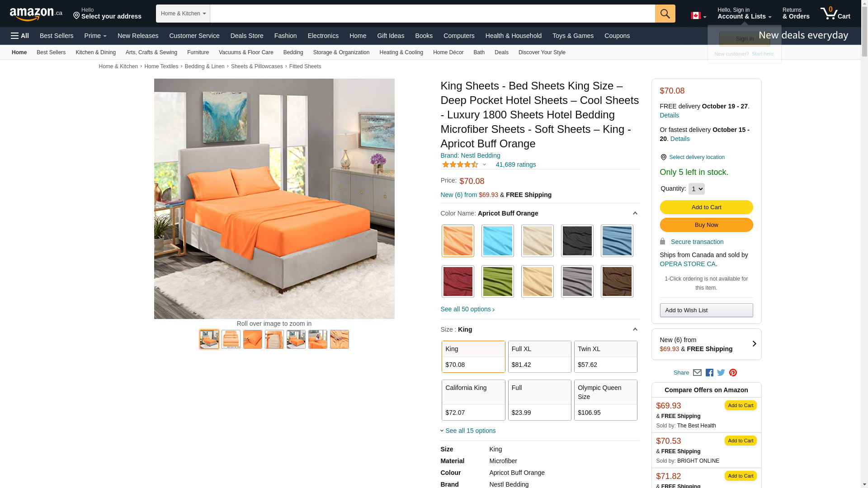868x488 pixels.
Task: Open the shopping cart icon
Action: coord(835,13)
